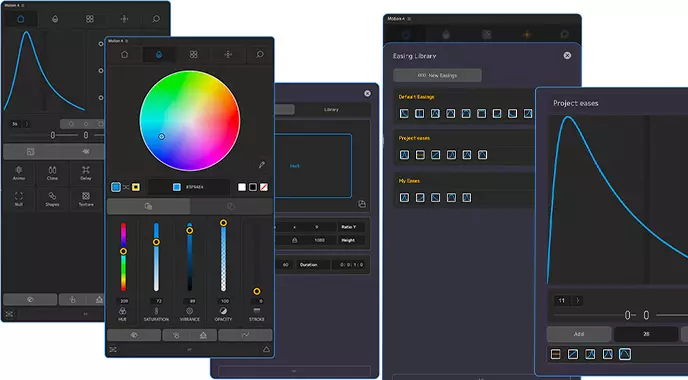Click the Add button under Project eases

point(579,334)
